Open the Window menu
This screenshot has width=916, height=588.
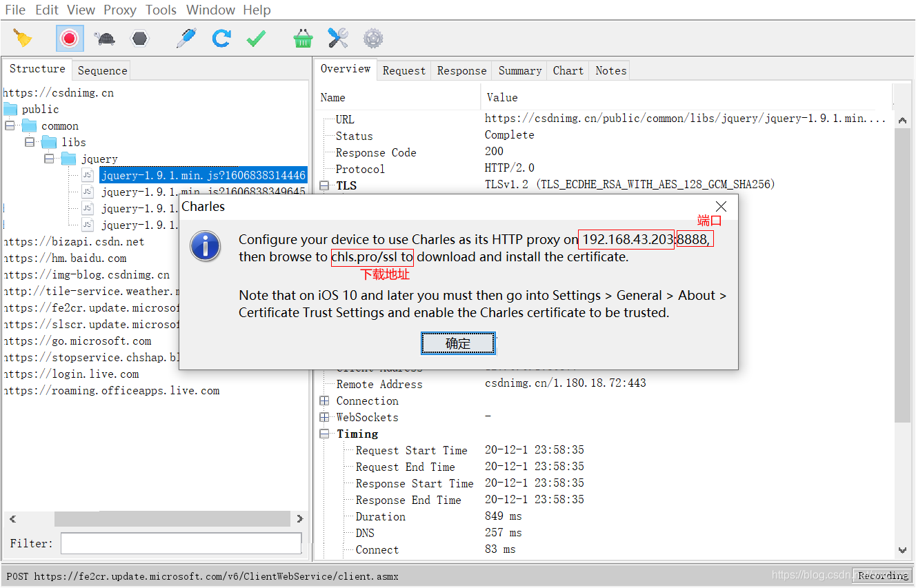[210, 10]
